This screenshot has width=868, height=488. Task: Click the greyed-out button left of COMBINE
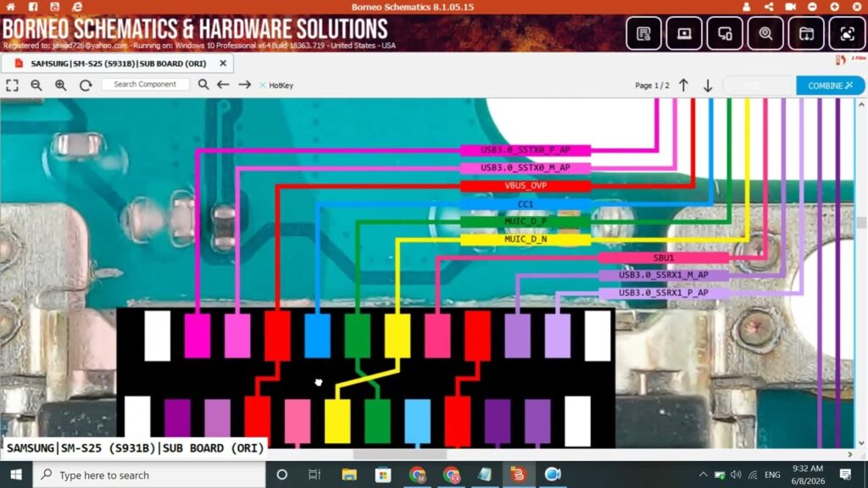pyautogui.click(x=759, y=86)
